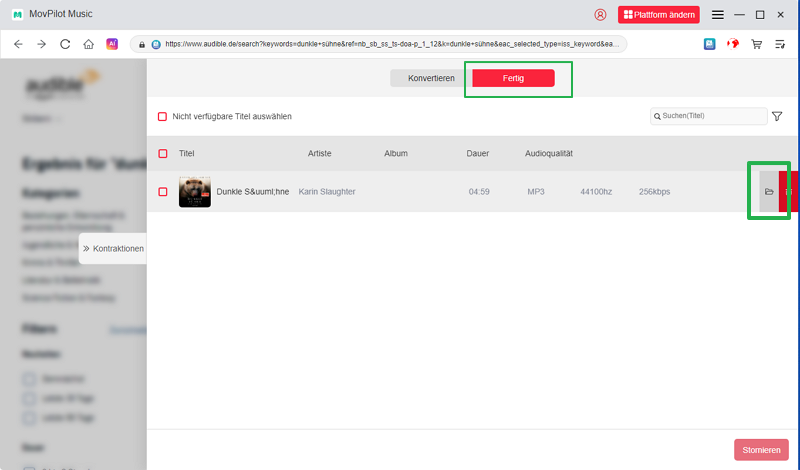Click the padlock icon in address bar

(142, 44)
